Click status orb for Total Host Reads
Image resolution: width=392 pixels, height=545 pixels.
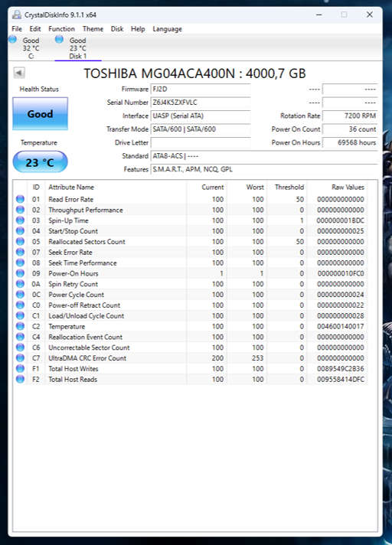20,379
